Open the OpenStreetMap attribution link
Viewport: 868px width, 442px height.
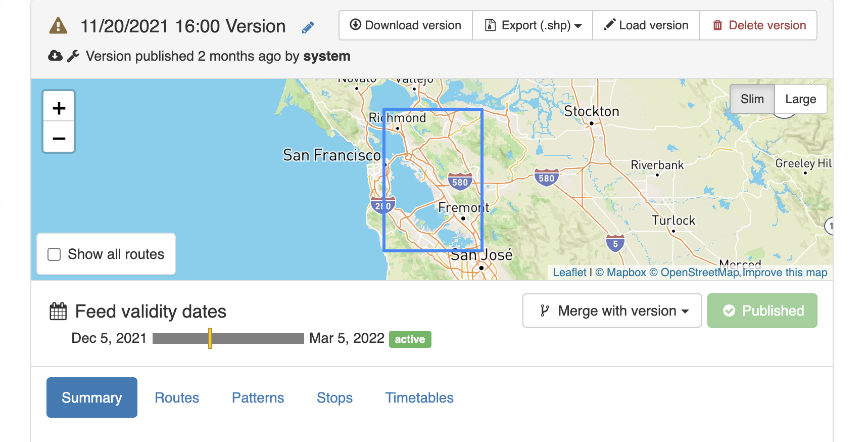coord(700,272)
